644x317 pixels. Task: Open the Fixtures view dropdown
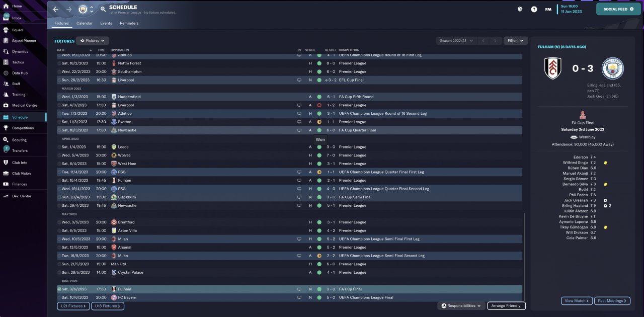coord(93,40)
